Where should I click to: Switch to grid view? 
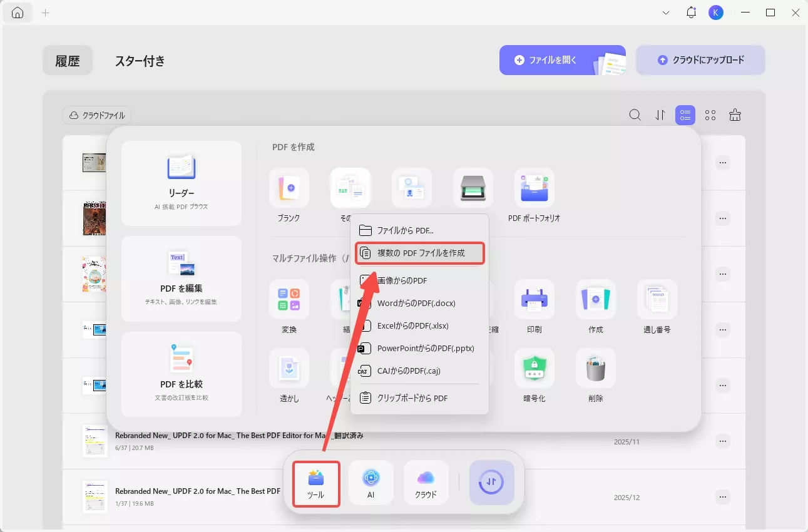tap(710, 115)
